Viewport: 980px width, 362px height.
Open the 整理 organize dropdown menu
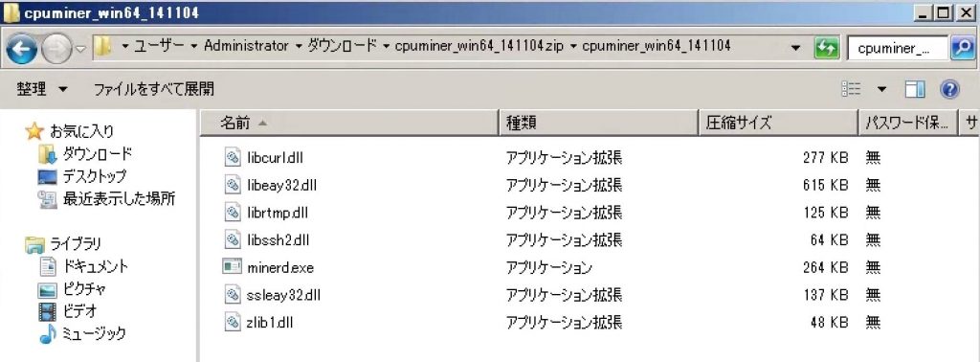(42, 89)
